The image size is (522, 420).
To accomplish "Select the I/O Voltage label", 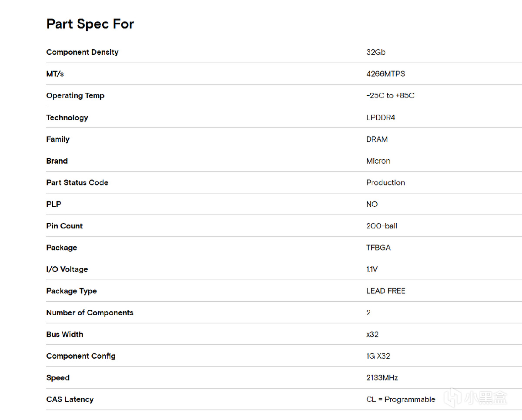I will 67,269.
